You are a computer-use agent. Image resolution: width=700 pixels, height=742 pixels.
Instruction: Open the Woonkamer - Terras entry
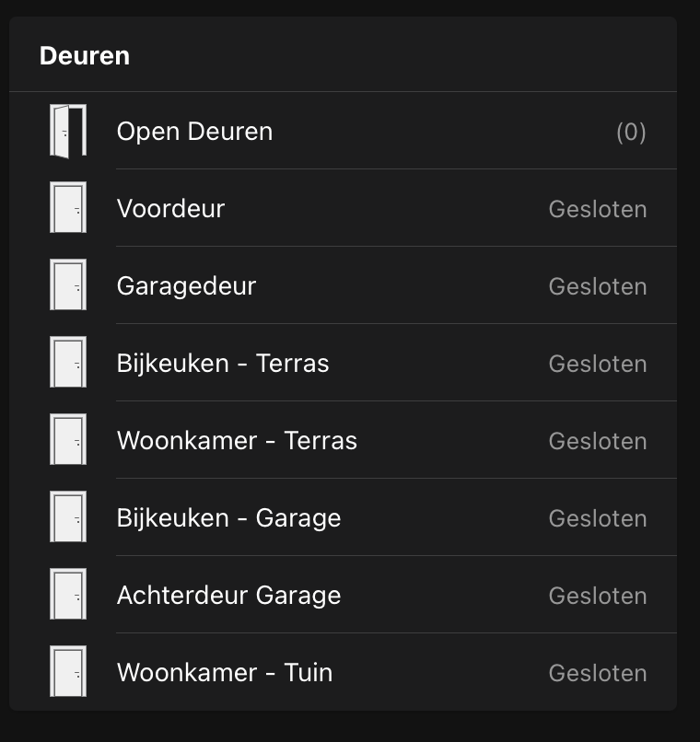pos(237,441)
